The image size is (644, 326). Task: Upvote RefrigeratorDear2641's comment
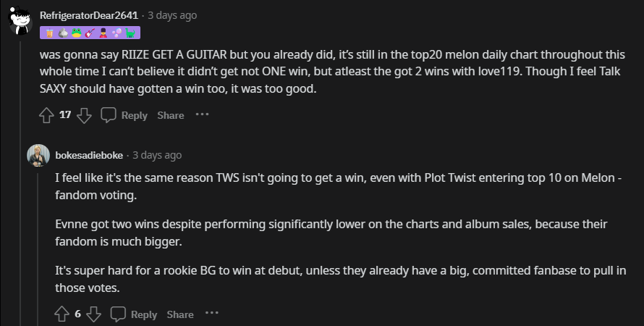point(46,115)
